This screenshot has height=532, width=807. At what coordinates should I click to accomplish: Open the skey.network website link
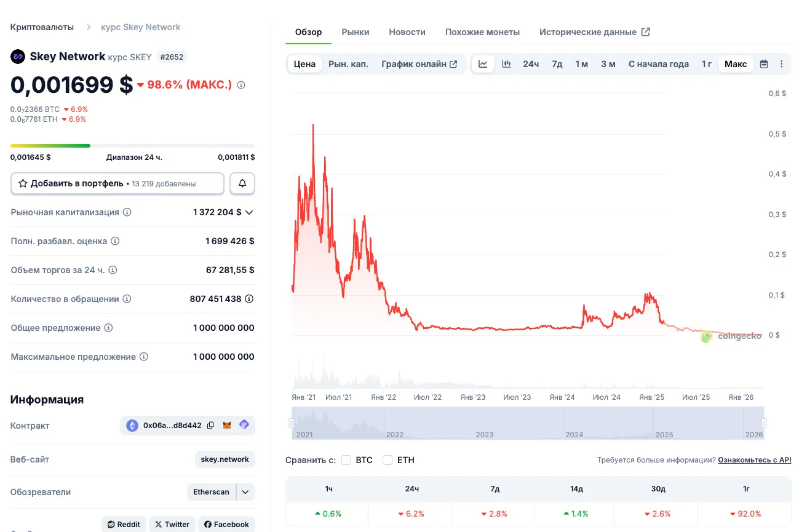pos(225,459)
